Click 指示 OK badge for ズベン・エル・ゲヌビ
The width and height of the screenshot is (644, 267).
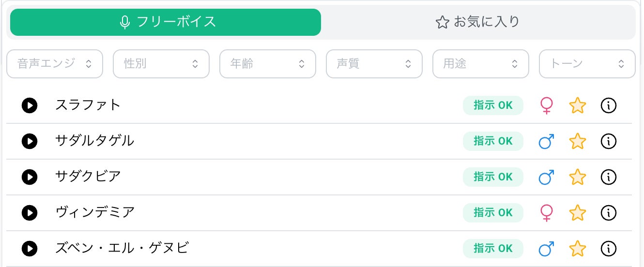coord(493,248)
